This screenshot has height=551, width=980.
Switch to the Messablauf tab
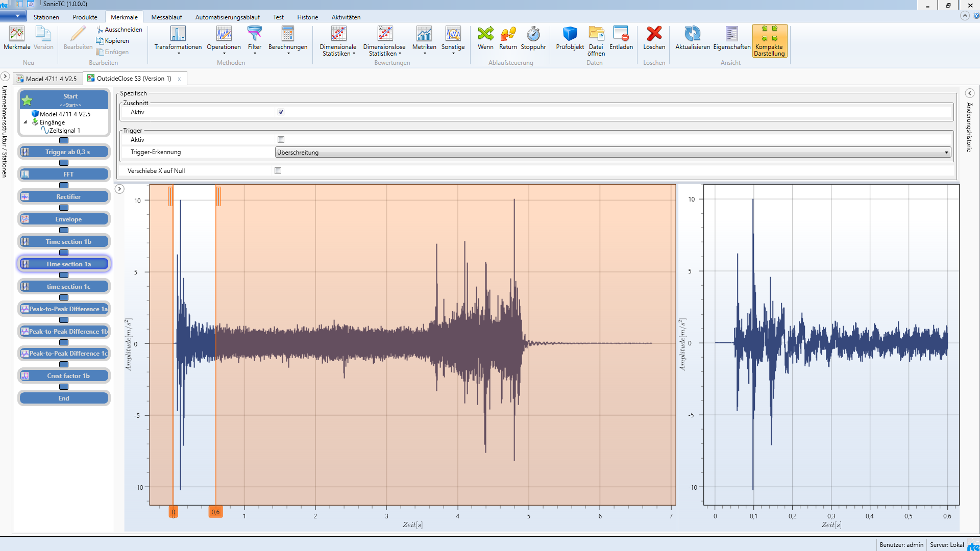166,17
